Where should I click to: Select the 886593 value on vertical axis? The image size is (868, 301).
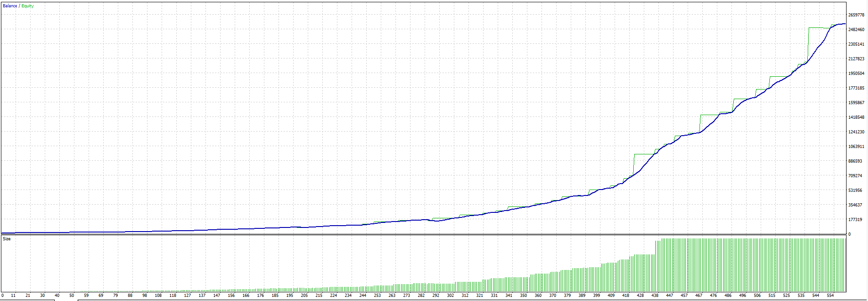point(855,161)
